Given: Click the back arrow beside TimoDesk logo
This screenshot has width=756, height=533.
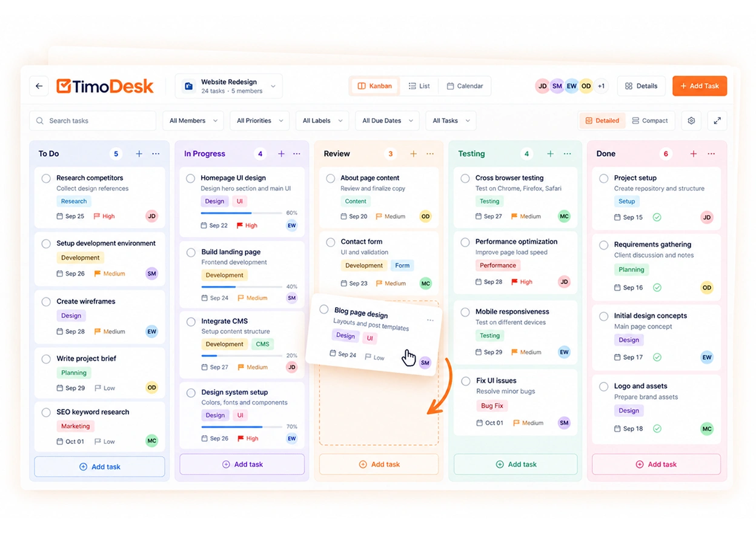Looking at the screenshot, I should 39,86.
